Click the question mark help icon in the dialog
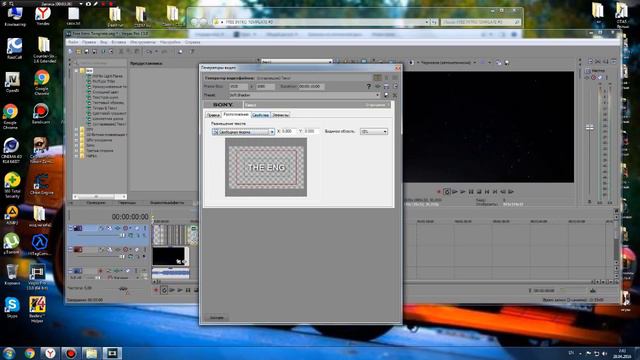This screenshot has width=640, height=360. click(369, 87)
